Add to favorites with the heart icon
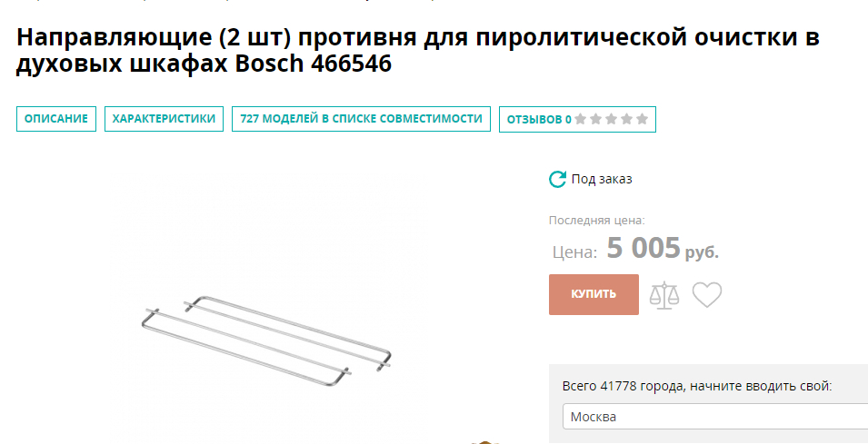The image size is (868, 444). point(707,295)
